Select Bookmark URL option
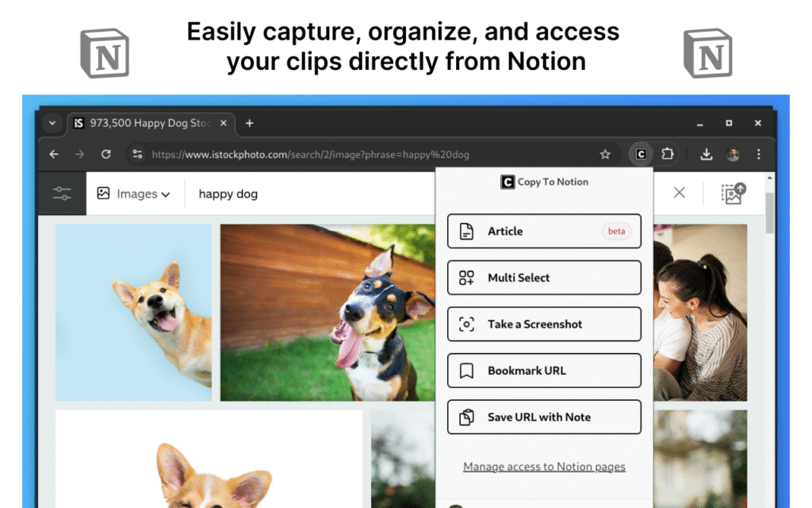Viewport: 812px width, 508px height. click(x=544, y=371)
